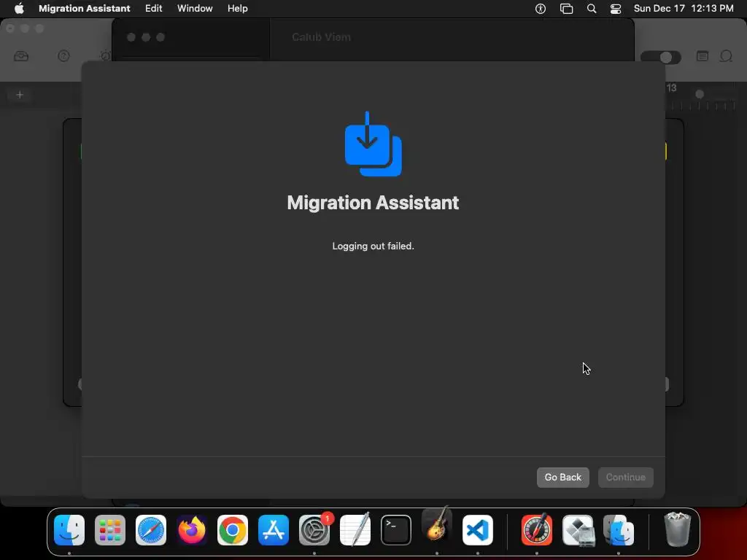
Task: Click the disabled Continue button
Action: (625, 477)
